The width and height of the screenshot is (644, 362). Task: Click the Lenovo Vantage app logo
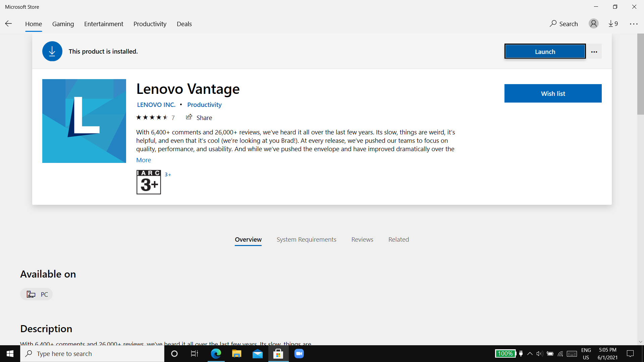[84, 121]
